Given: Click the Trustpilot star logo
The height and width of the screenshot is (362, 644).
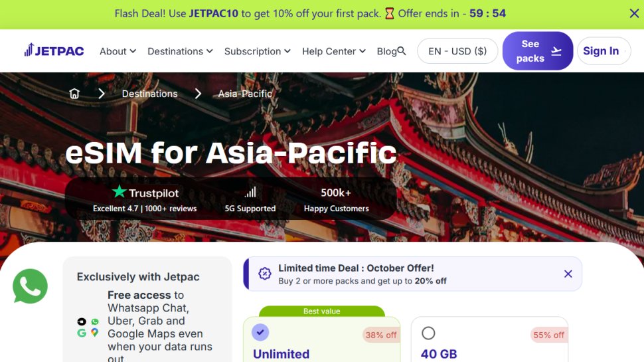Looking at the screenshot, I should click(x=119, y=191).
